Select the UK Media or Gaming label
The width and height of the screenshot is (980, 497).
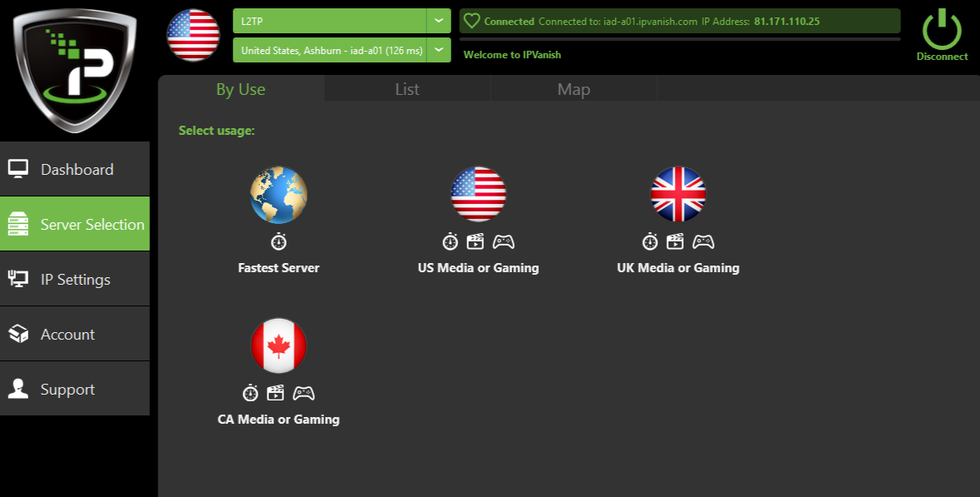click(x=678, y=267)
